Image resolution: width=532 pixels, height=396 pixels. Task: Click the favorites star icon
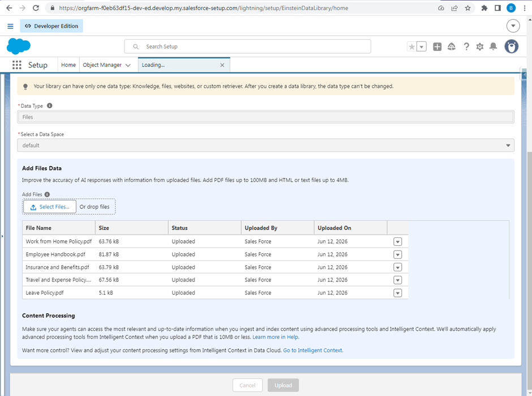pos(411,47)
